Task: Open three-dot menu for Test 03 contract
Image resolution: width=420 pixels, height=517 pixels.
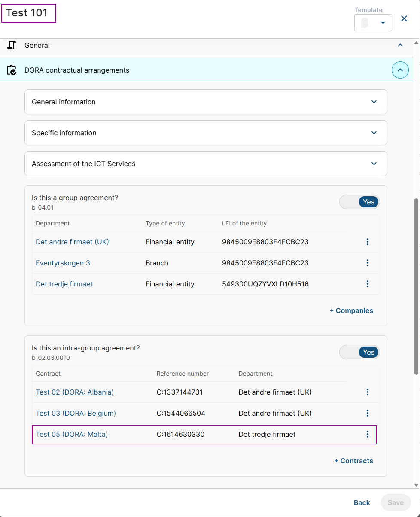Action: (367, 413)
